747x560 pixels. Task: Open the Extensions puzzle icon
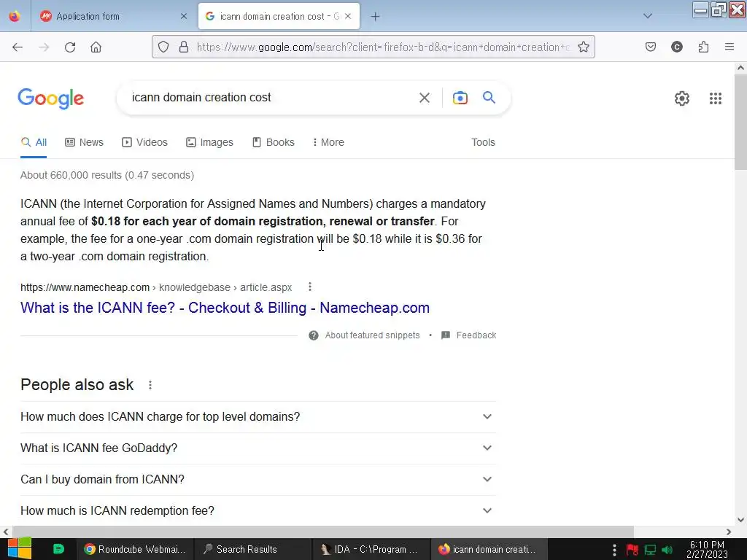704,47
